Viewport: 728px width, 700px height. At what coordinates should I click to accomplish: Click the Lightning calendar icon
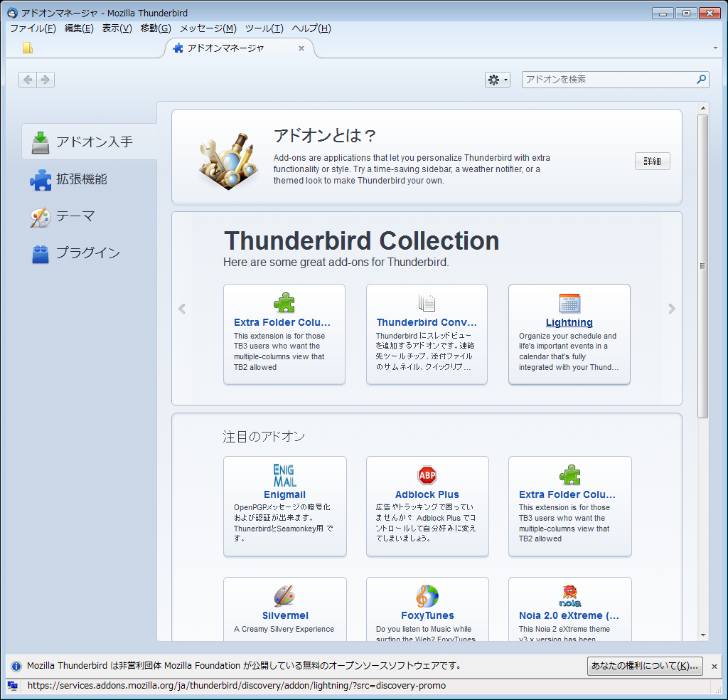(x=569, y=303)
